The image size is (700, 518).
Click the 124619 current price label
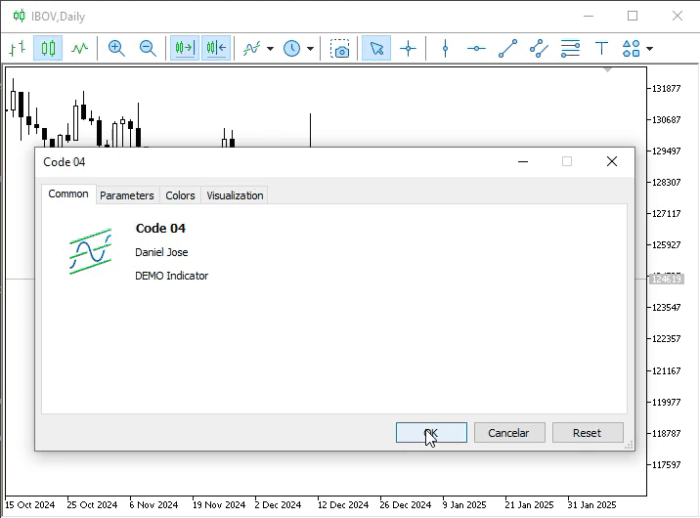[x=666, y=279]
